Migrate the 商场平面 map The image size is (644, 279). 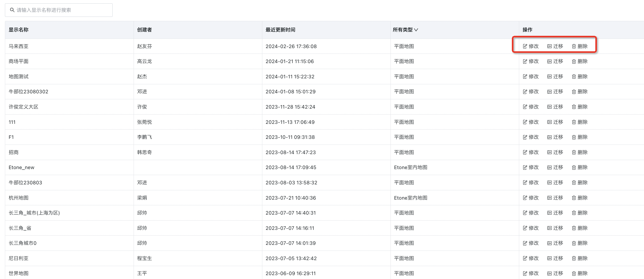click(555, 61)
